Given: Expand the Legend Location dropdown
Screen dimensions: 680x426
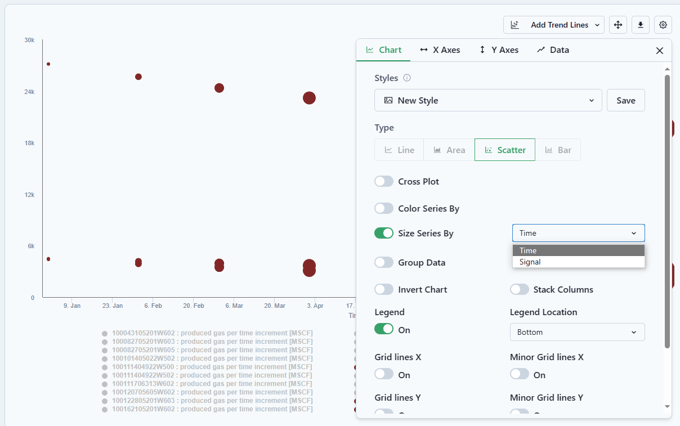Looking at the screenshot, I should click(x=577, y=332).
